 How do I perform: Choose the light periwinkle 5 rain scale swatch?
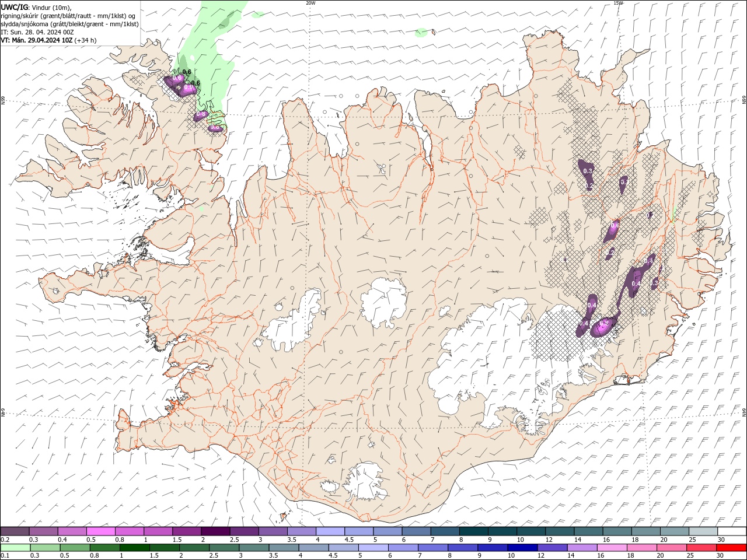[x=372, y=548]
